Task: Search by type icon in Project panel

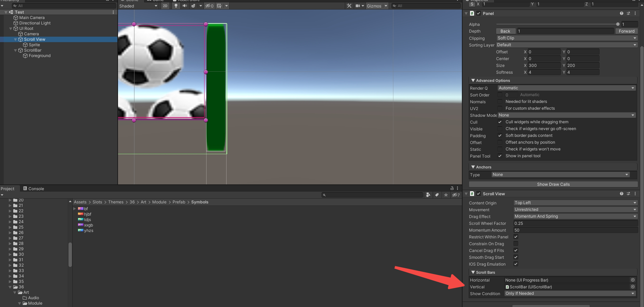Action: (x=428, y=195)
